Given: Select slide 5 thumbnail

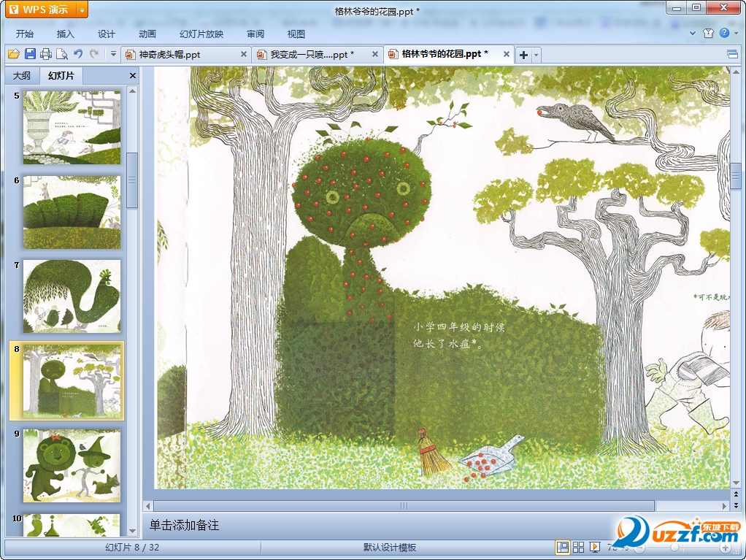Looking at the screenshot, I should click(x=72, y=128).
